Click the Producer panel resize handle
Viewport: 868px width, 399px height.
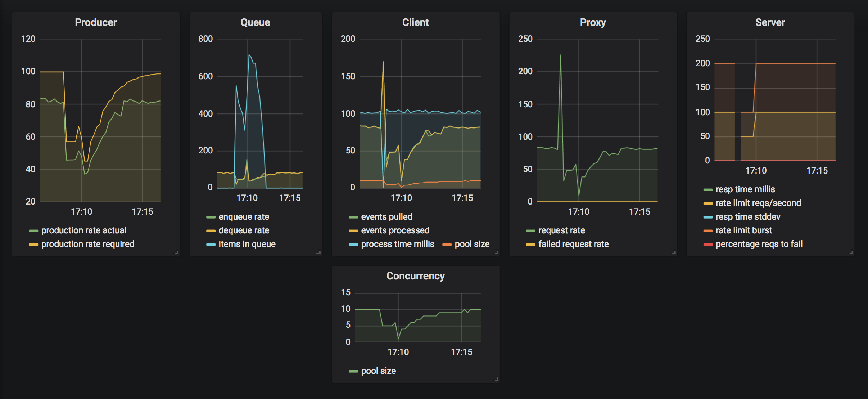click(x=177, y=253)
